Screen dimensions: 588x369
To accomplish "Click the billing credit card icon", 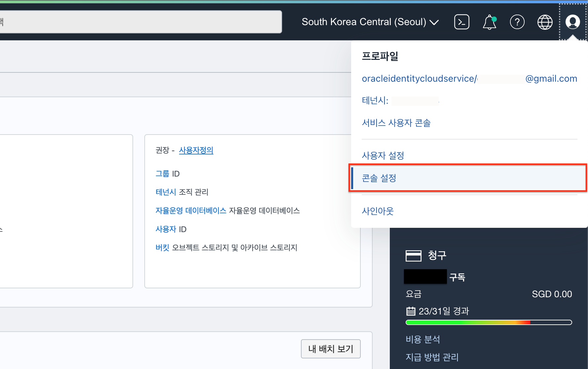I will click(414, 256).
